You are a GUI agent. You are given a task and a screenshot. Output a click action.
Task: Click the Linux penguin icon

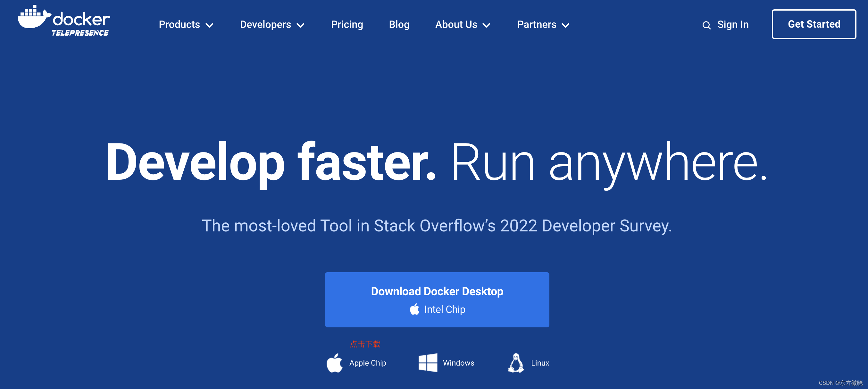[x=516, y=363]
